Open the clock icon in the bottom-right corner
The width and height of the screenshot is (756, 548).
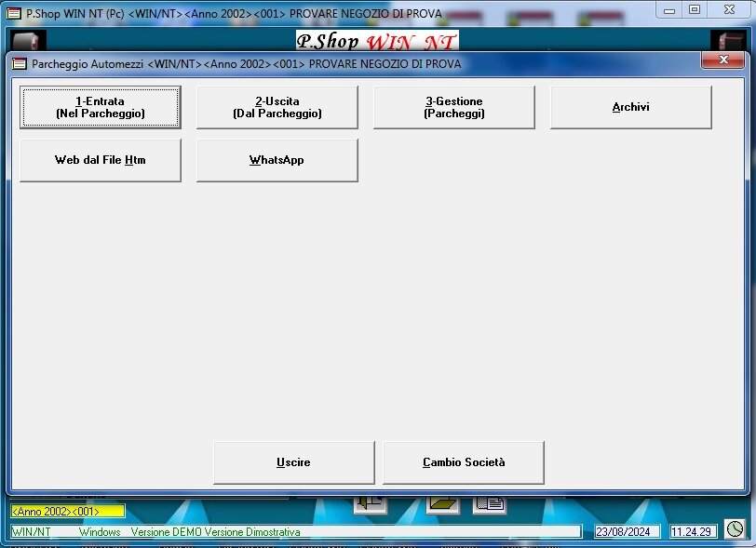pos(735,529)
